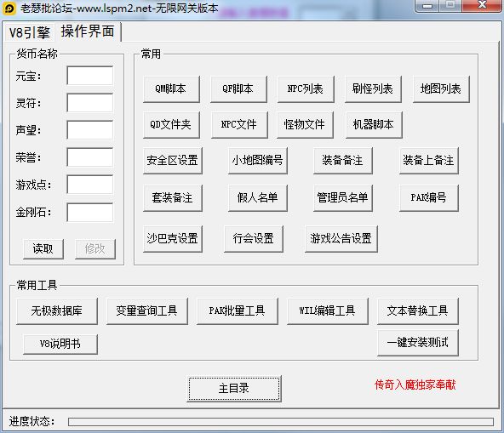
Task: Focus the 金刚石 text box
Action: pos(90,212)
